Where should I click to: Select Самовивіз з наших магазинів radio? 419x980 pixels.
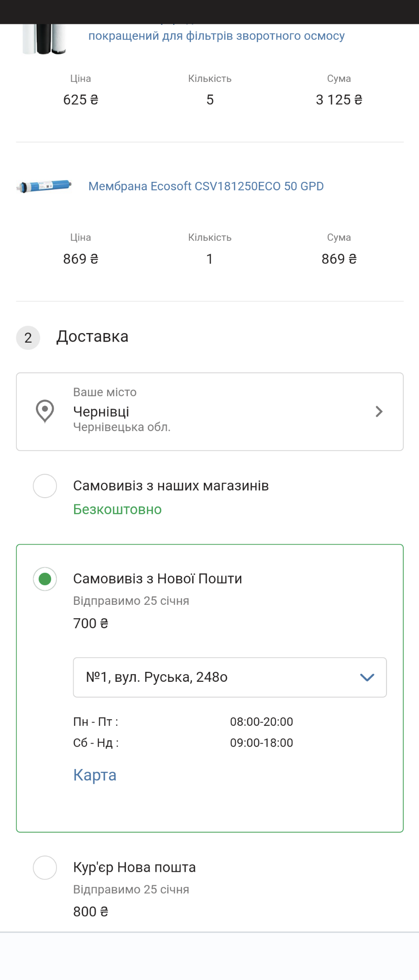click(x=45, y=486)
